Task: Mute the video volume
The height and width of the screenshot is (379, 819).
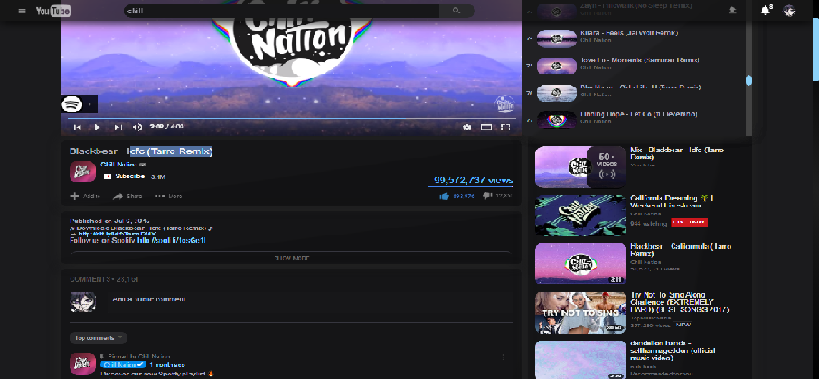Action: click(x=137, y=127)
